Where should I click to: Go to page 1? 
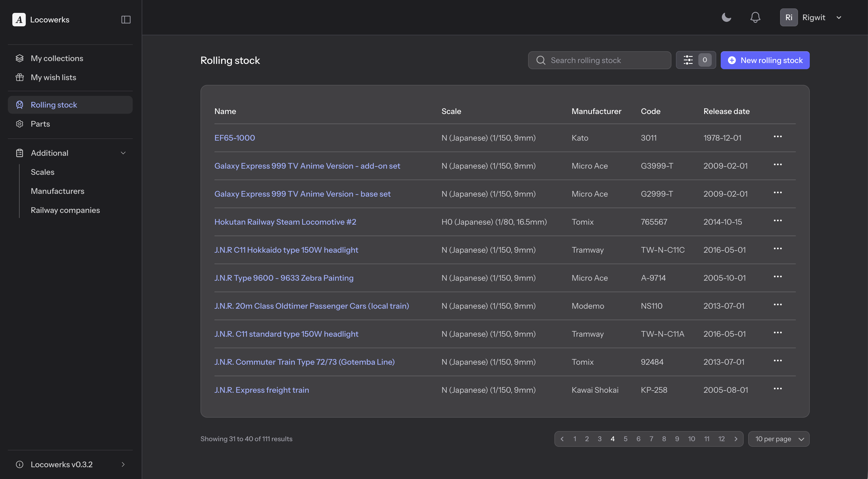click(x=575, y=439)
